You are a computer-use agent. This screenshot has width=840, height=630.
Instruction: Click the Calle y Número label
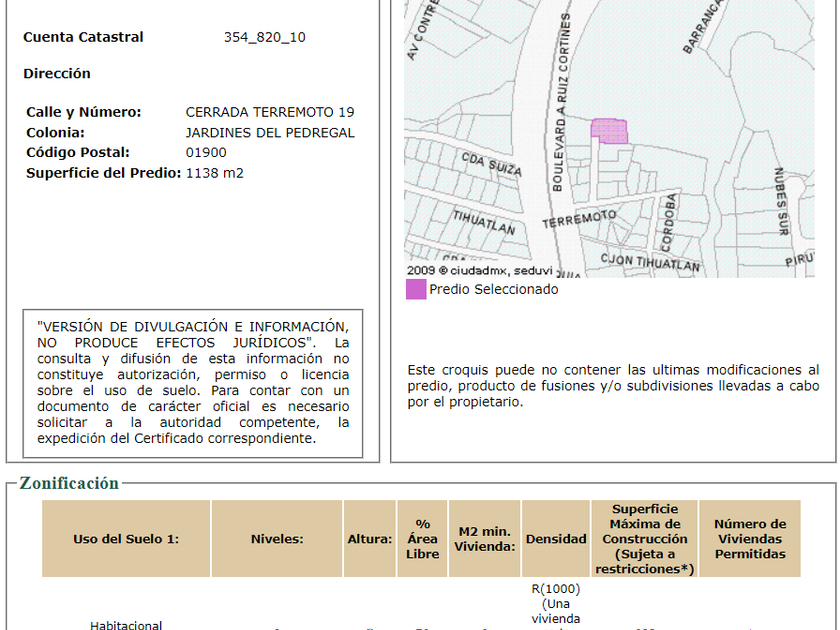click(84, 112)
